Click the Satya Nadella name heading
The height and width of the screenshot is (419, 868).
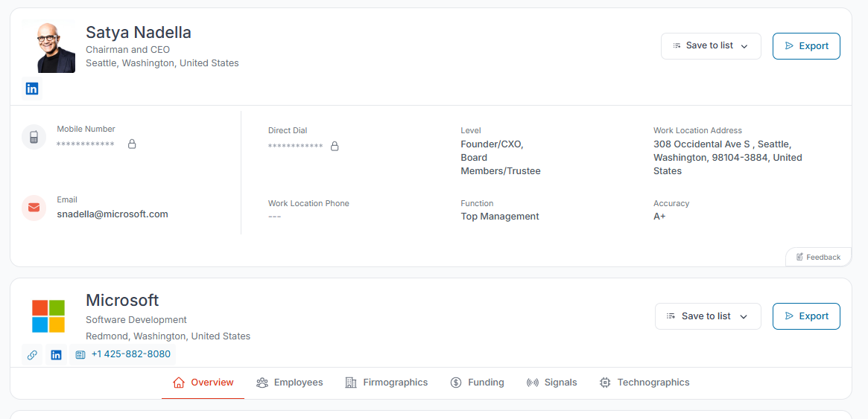click(x=139, y=33)
